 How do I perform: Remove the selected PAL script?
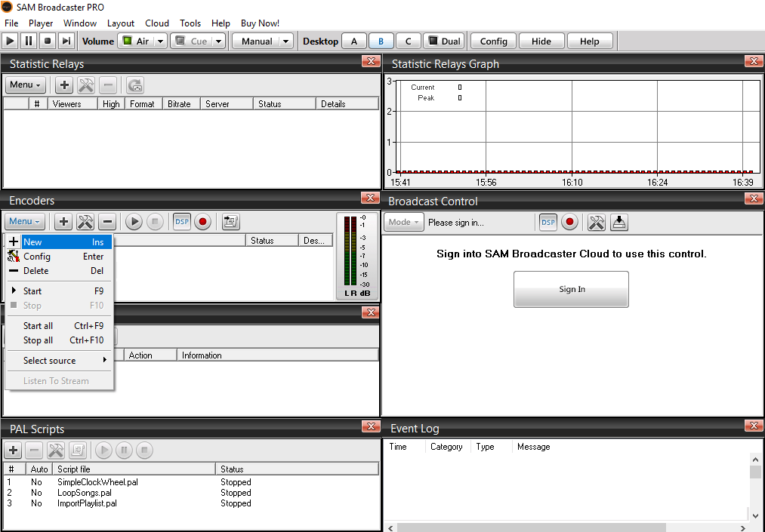[x=34, y=450]
